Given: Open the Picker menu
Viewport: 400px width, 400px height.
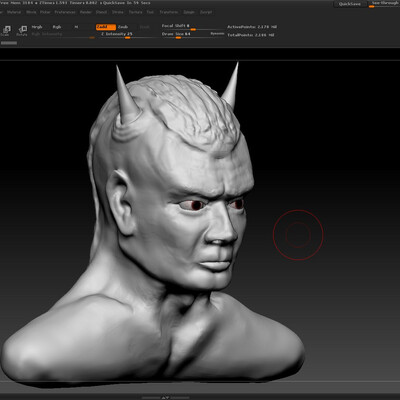Looking at the screenshot, I should [45, 12].
